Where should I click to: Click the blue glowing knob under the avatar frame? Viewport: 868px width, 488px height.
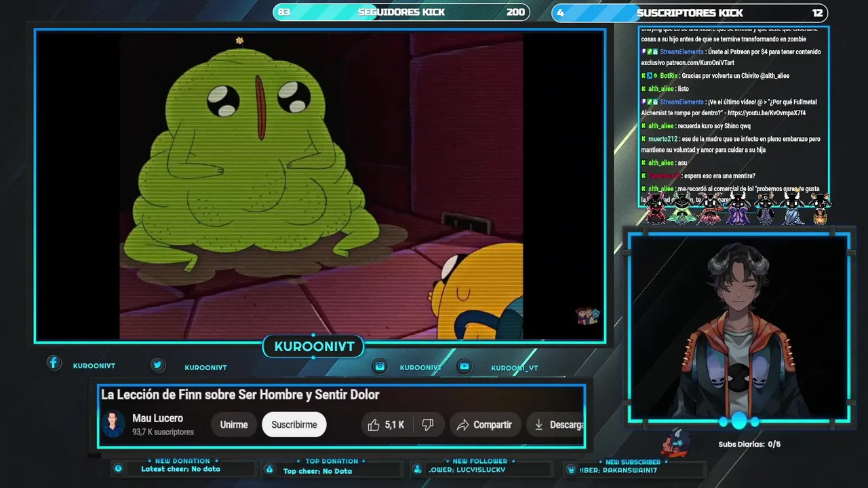738,421
